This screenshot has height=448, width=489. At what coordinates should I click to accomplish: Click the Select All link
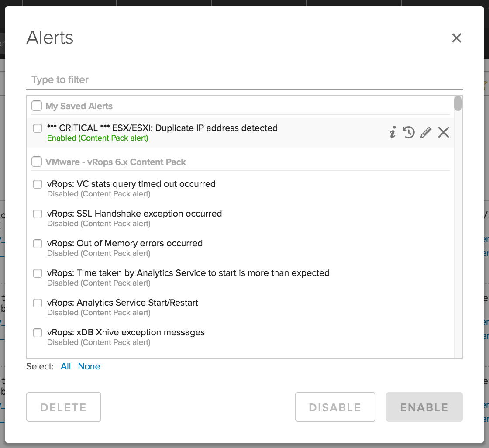pyautogui.click(x=66, y=366)
